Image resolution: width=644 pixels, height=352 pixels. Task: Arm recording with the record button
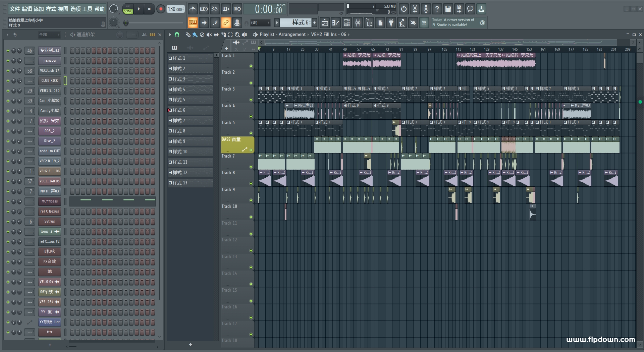[x=161, y=9]
